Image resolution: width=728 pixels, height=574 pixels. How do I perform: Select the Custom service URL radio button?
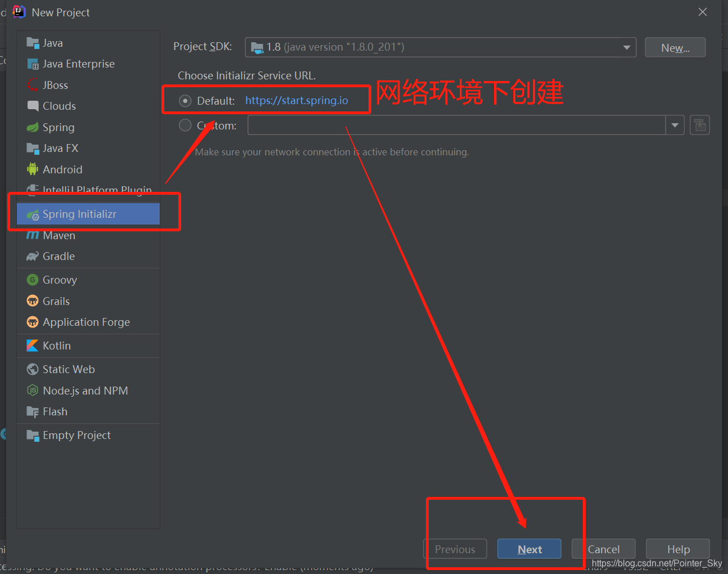(x=185, y=125)
